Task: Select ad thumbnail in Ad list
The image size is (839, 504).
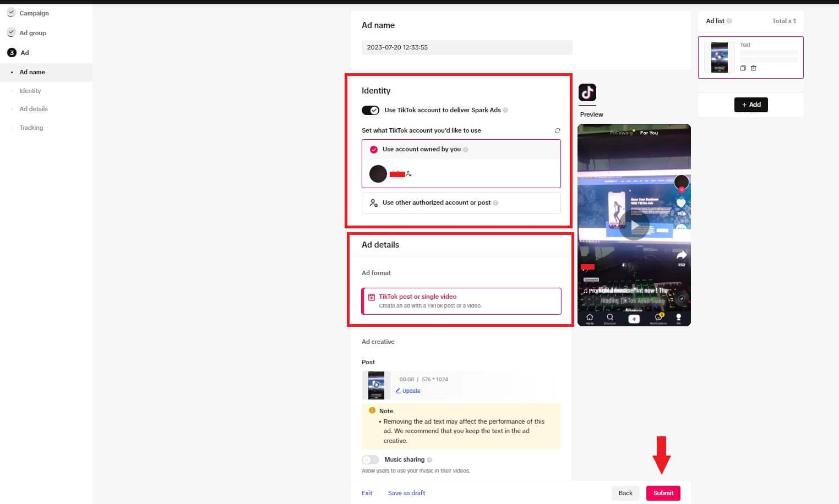Action: (720, 57)
